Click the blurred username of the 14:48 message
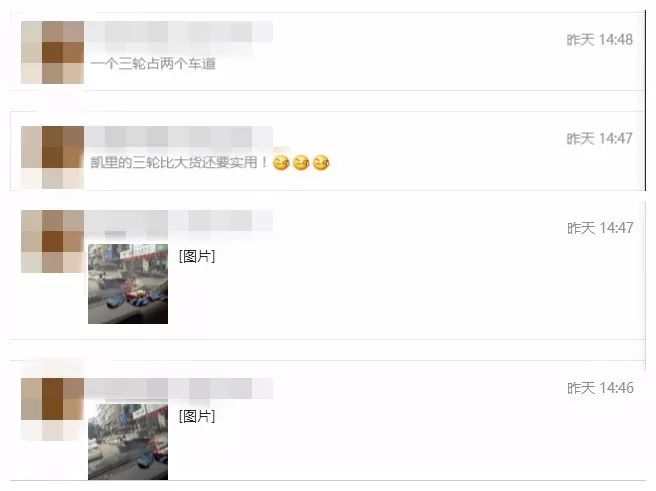 [x=179, y=32]
